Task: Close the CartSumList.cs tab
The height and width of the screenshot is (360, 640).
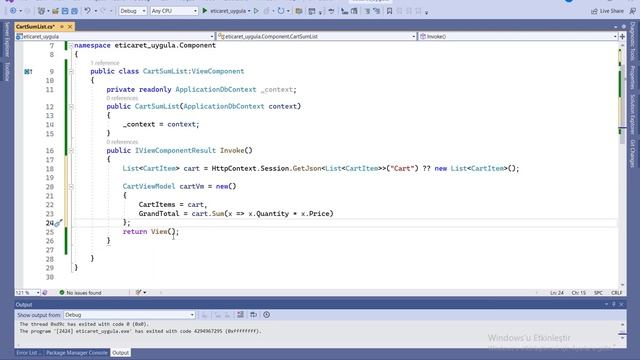Action: click(x=70, y=27)
